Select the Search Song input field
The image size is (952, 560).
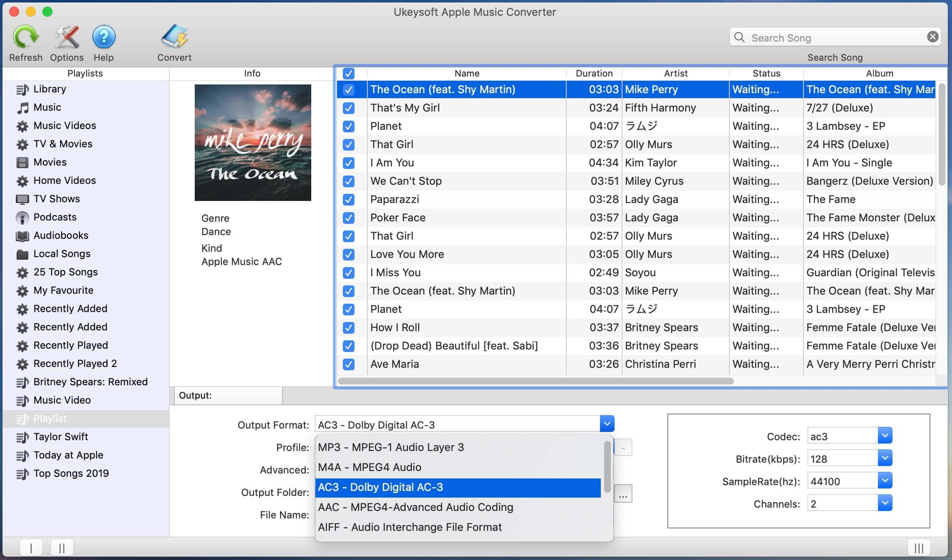[835, 37]
